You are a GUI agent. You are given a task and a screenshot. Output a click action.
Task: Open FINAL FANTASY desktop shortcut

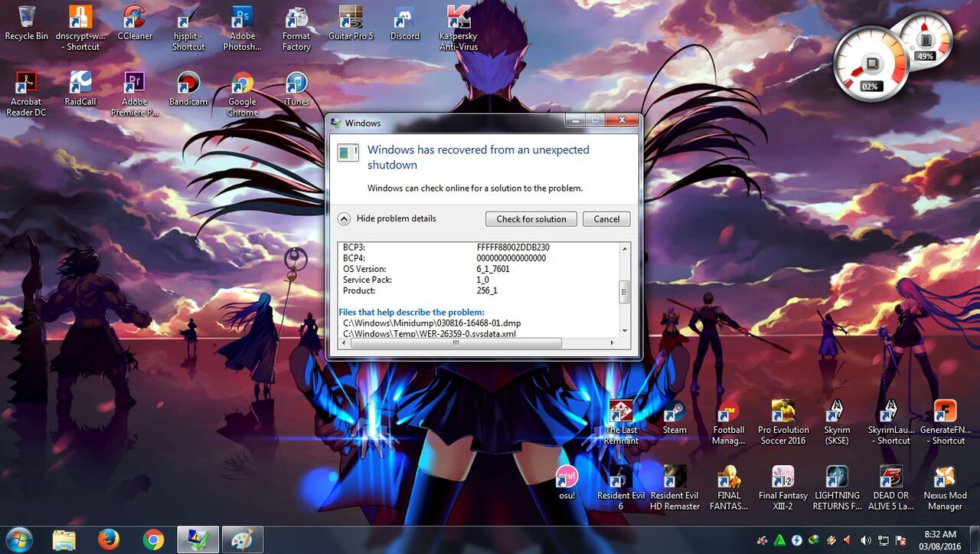coord(728,488)
